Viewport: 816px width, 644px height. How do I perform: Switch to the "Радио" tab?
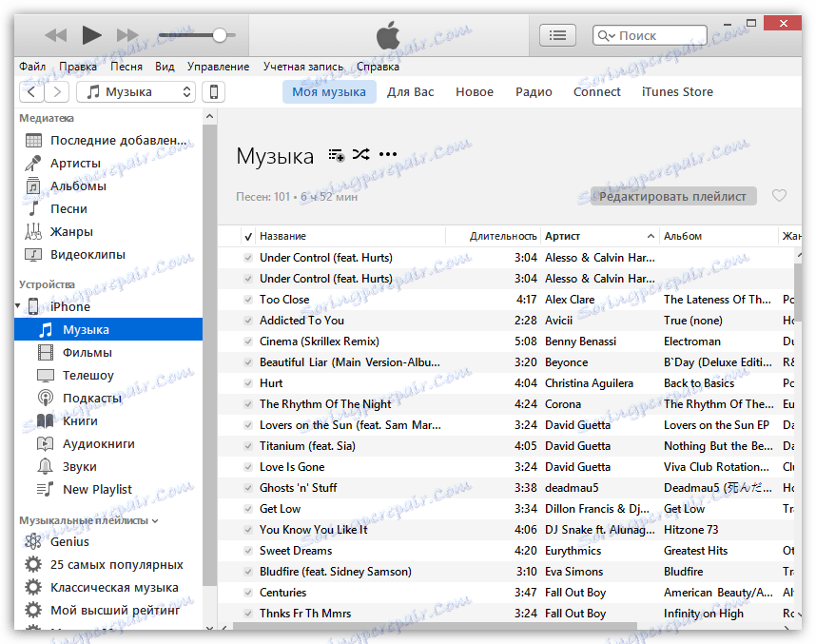534,92
